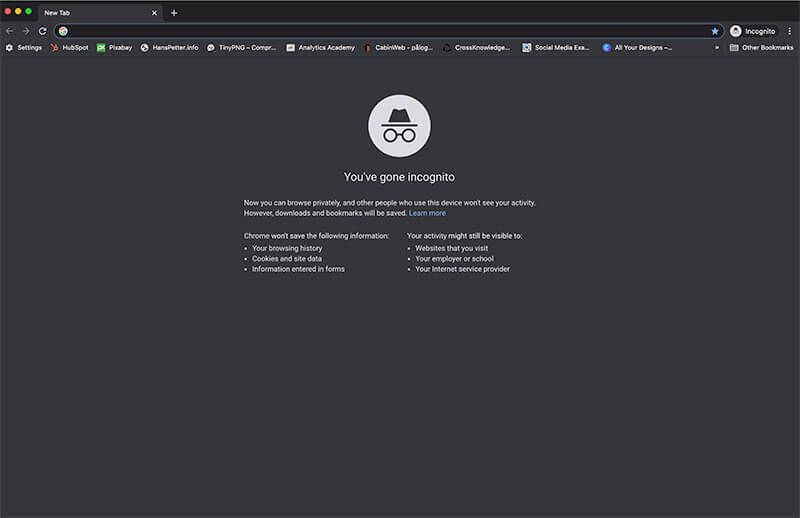Close the New Tab tab
This screenshot has width=800, height=518.
tap(155, 13)
